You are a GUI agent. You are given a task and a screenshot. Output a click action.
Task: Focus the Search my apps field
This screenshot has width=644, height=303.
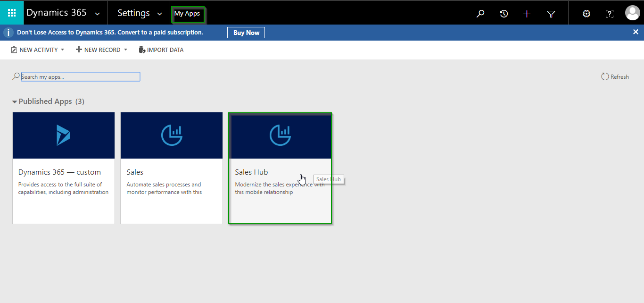(81, 76)
